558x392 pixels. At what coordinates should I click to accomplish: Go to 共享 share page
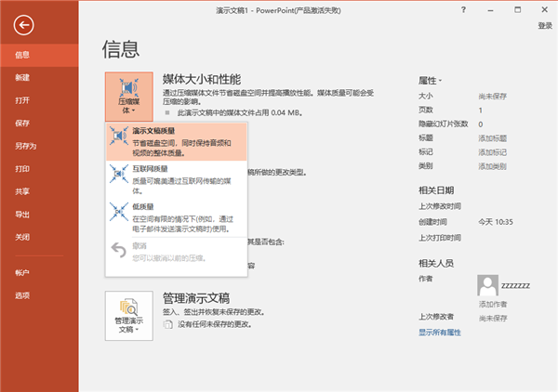(x=39, y=191)
